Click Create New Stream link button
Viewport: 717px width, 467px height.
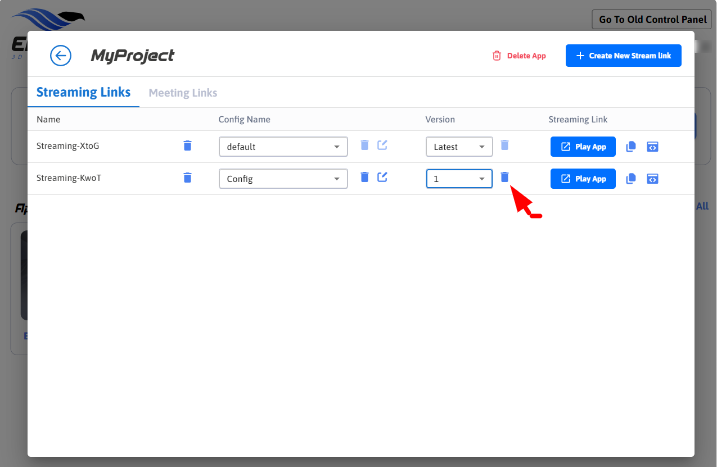point(623,56)
